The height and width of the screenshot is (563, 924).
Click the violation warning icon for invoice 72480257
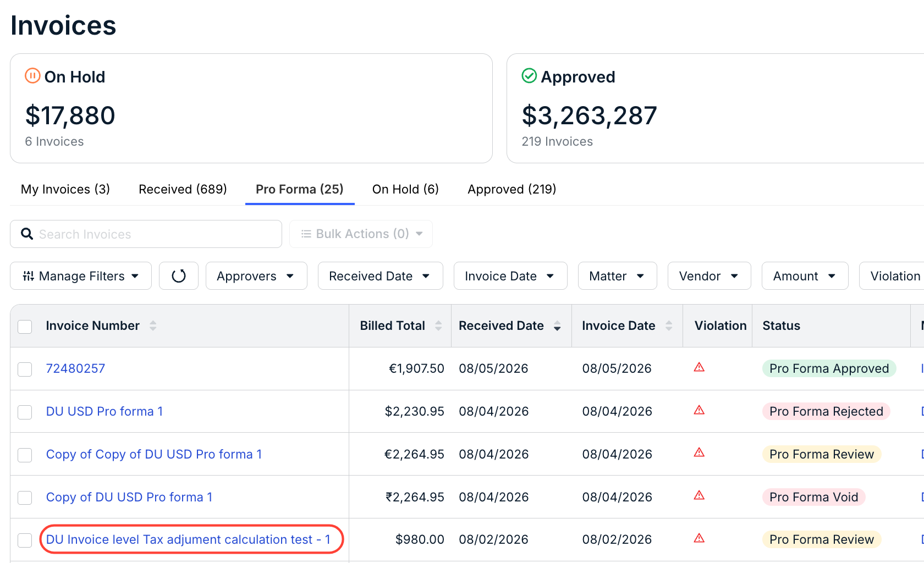point(699,367)
